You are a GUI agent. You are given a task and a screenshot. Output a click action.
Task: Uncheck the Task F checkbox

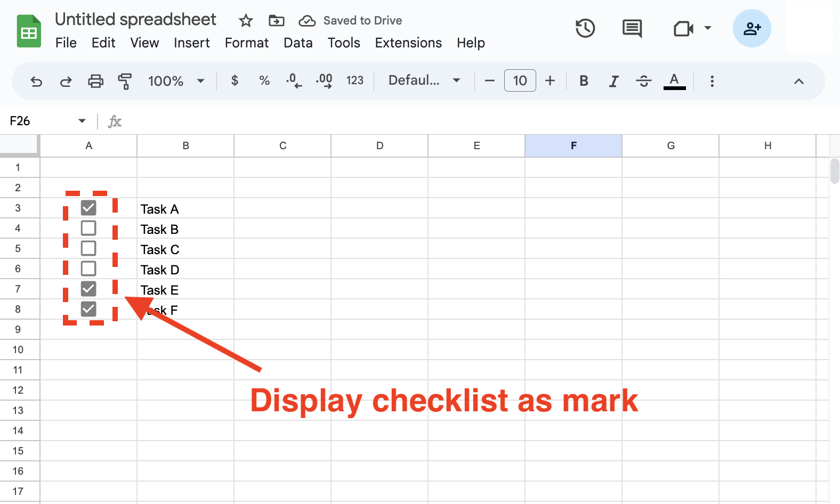(x=88, y=309)
